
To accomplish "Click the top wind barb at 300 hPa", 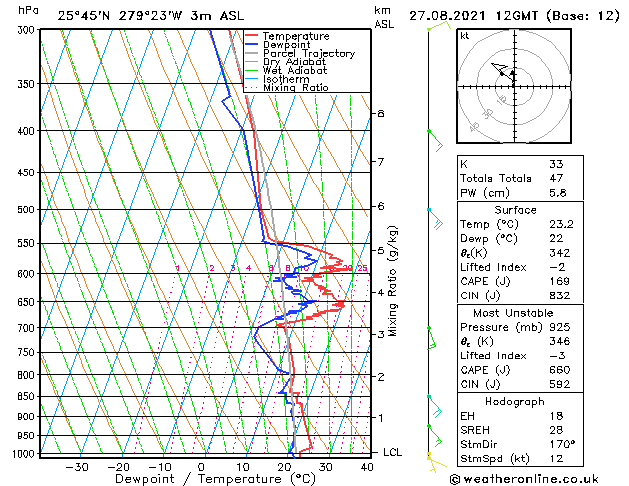I will tap(439, 26).
